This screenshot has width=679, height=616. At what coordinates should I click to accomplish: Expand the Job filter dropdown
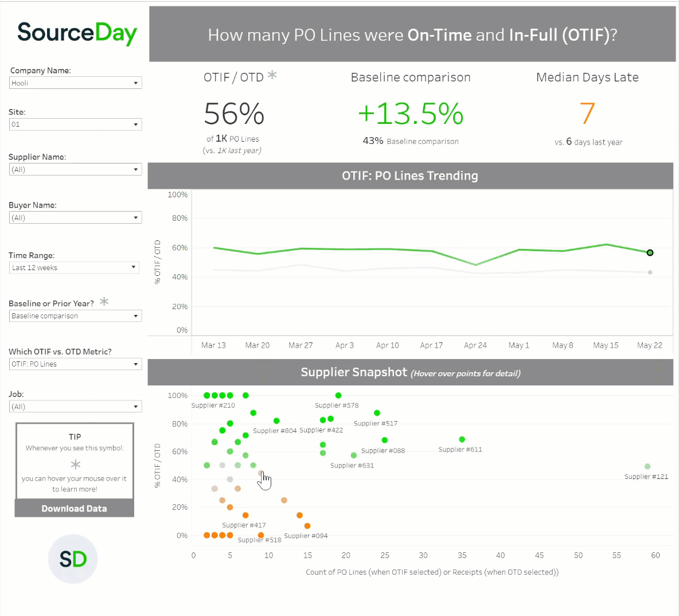[x=75, y=406]
